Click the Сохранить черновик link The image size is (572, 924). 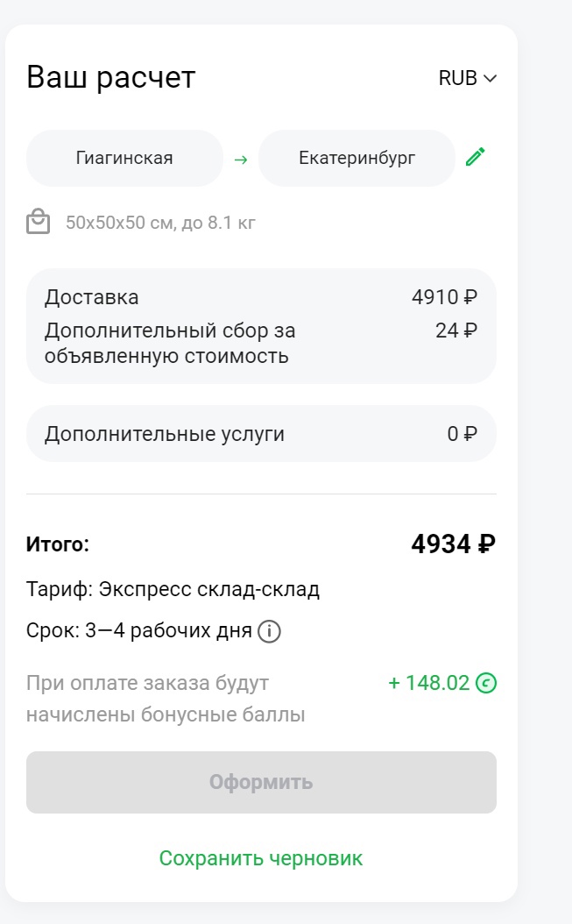[261, 858]
